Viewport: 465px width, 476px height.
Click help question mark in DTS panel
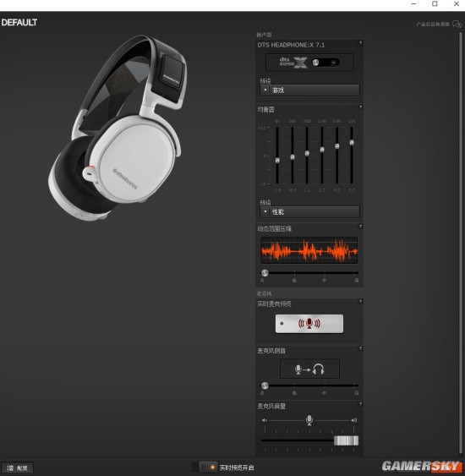pos(361,43)
